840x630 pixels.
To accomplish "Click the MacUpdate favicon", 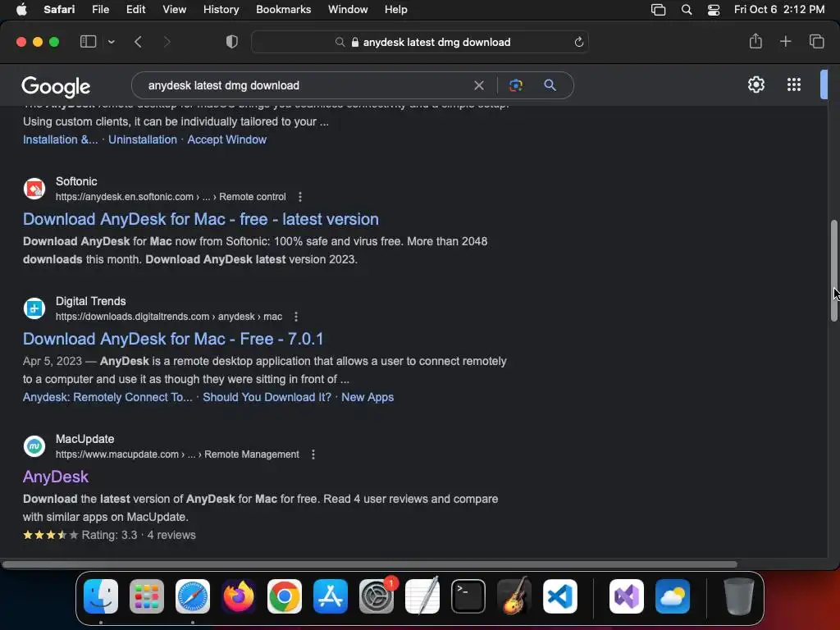I will 34,446.
